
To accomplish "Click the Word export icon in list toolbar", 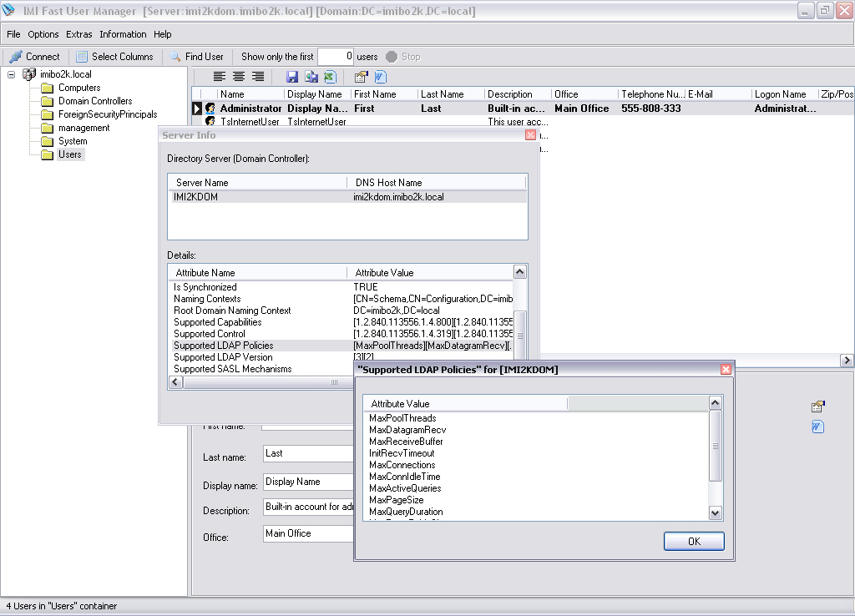I will [x=381, y=77].
